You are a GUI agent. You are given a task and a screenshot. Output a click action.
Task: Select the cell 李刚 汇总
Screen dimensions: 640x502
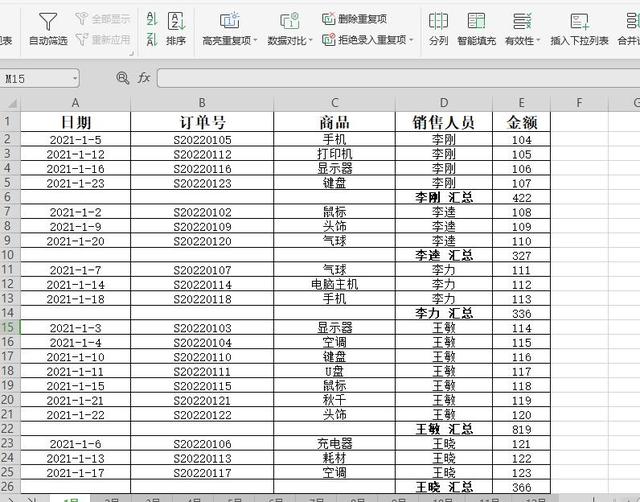[444, 198]
